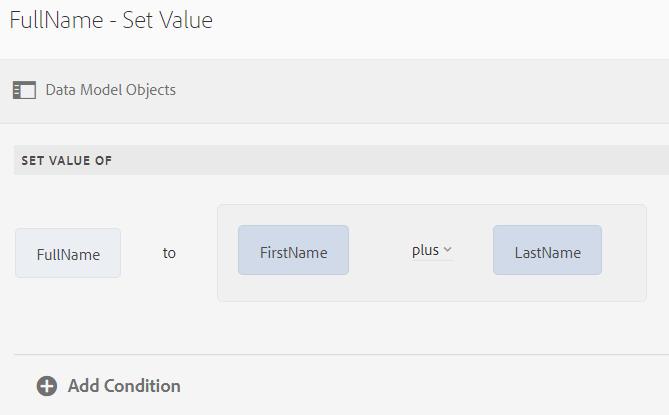The image size is (669, 415).
Task: Click the Data Model Objects label
Action: [110, 90]
